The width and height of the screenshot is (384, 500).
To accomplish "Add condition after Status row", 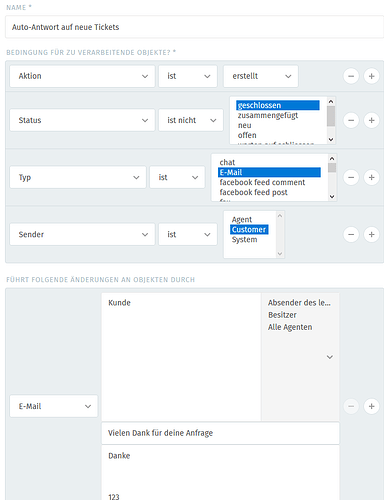I will pyautogui.click(x=371, y=120).
